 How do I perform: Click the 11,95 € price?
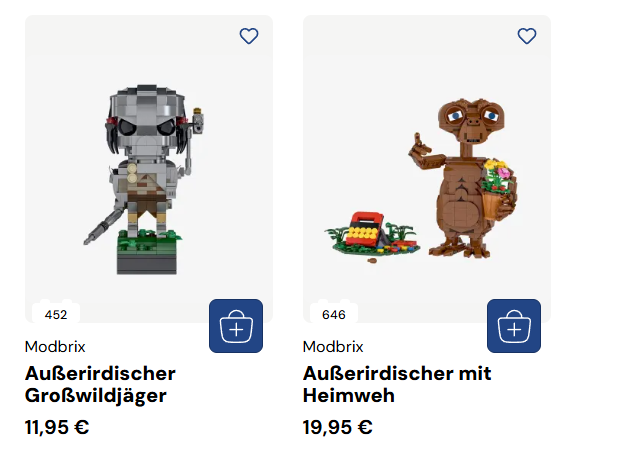tap(57, 427)
